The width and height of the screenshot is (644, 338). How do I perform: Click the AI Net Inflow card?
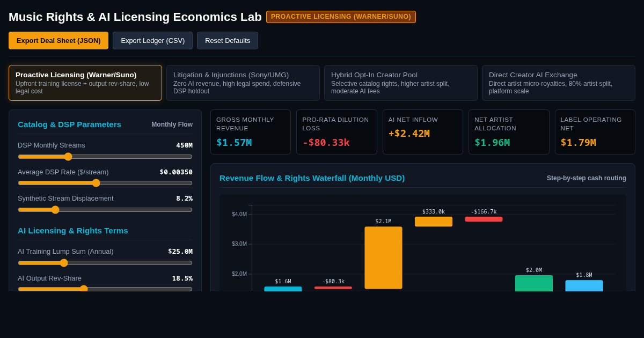point(423,132)
